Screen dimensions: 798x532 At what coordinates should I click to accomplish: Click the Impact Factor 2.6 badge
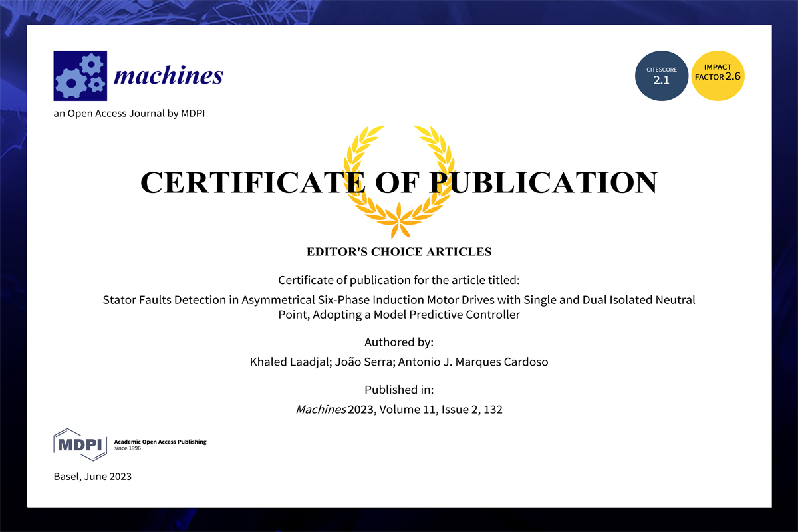[x=718, y=76]
